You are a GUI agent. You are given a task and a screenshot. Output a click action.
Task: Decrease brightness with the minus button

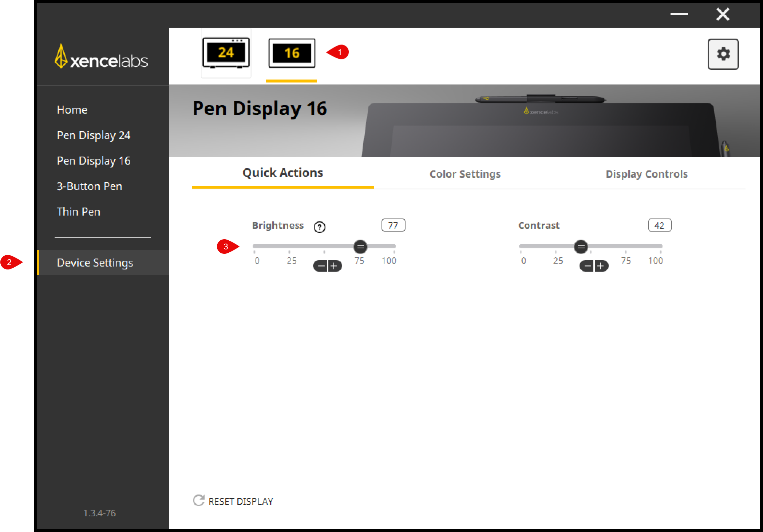pos(321,266)
